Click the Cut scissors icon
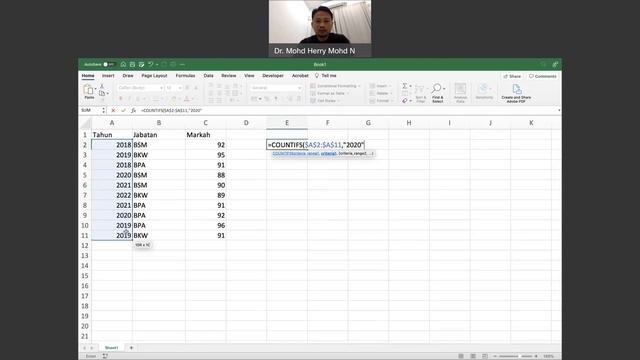Viewport: 640px width, 360px height. pyautogui.click(x=102, y=86)
